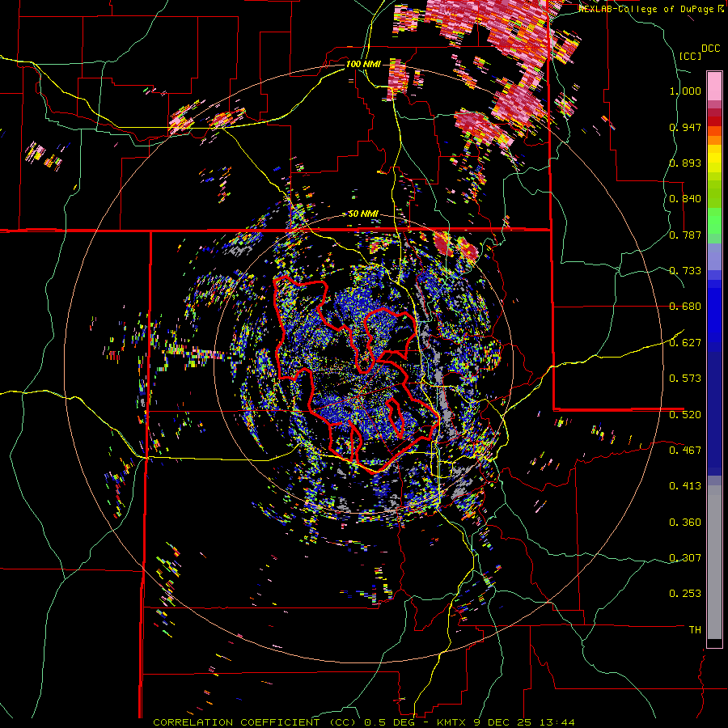Click the 0.413 legend value

(685, 486)
